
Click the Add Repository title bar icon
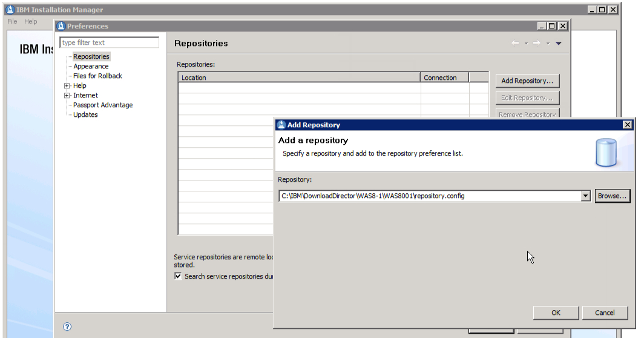[x=281, y=125]
